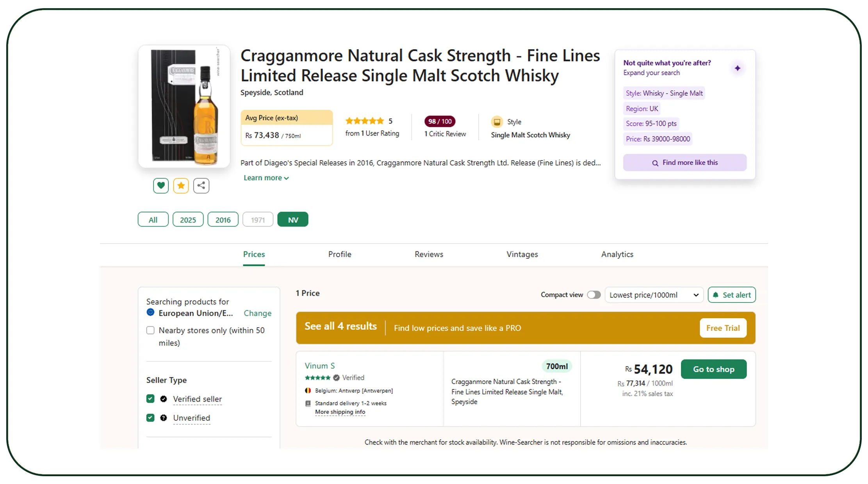Click the verified checkmark next to Vinum S
Viewport: 868px width, 484px height.
click(336, 377)
